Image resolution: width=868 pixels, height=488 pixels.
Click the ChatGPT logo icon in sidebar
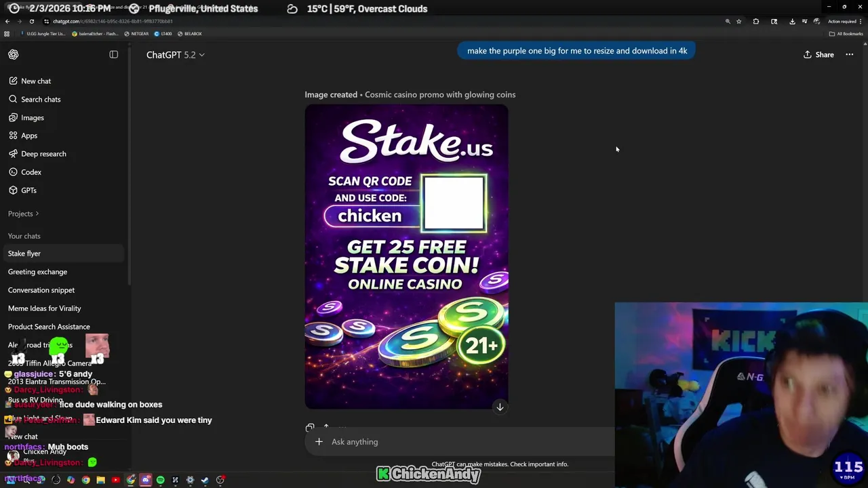click(14, 54)
